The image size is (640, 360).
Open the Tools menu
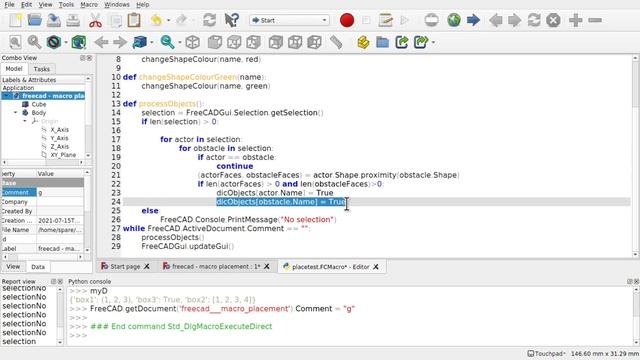point(66,4)
